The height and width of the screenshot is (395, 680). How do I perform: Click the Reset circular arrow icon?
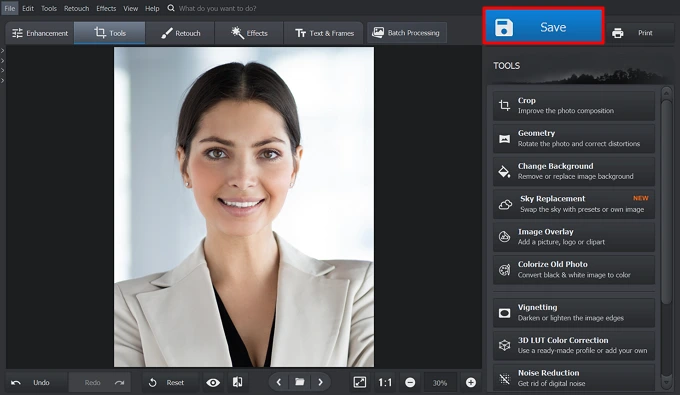pyautogui.click(x=152, y=383)
